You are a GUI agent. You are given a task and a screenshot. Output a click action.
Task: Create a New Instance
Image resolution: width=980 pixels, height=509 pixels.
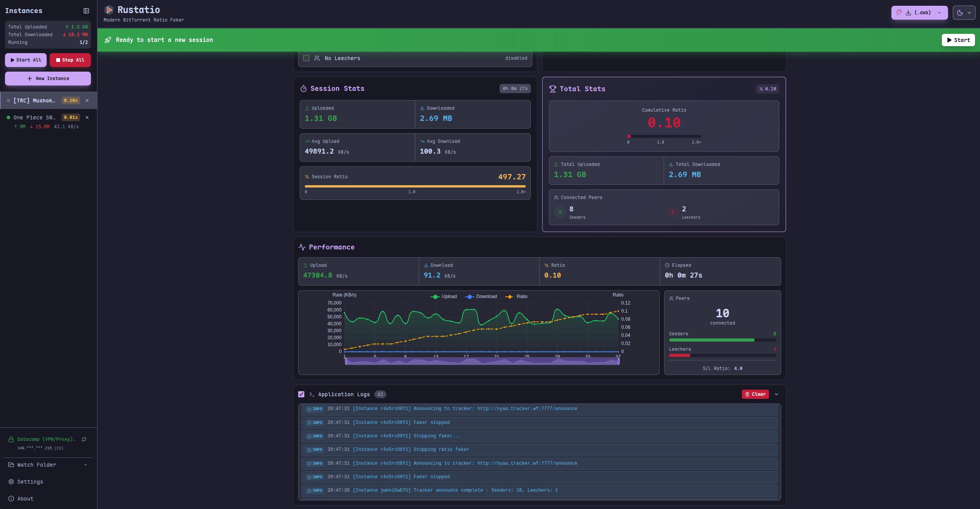point(48,79)
